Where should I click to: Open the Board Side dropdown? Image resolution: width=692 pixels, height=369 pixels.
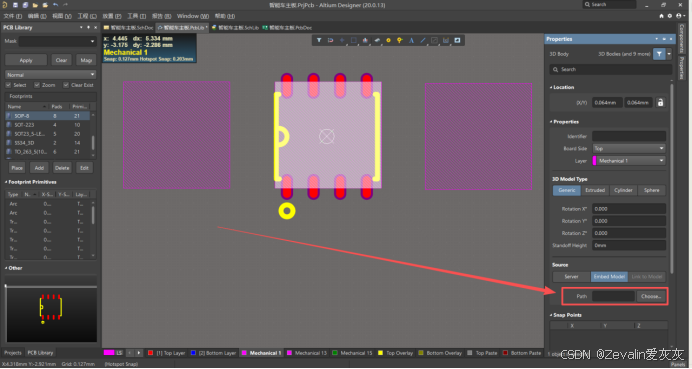(x=629, y=148)
